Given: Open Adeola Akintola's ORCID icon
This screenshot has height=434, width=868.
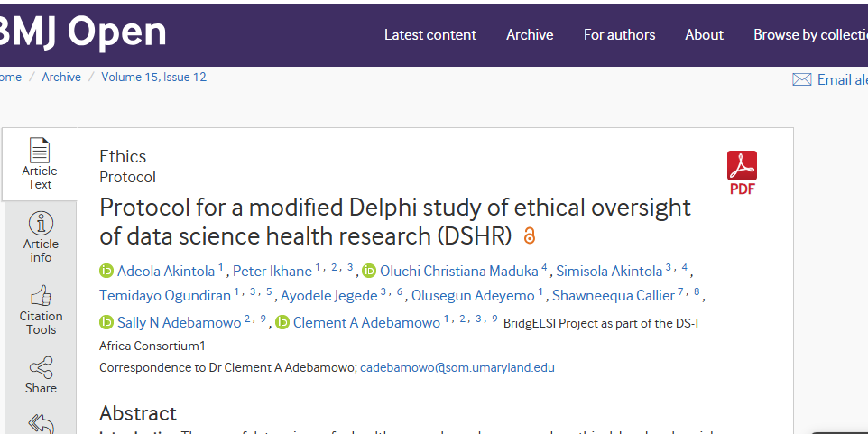Looking at the screenshot, I should (x=106, y=271).
